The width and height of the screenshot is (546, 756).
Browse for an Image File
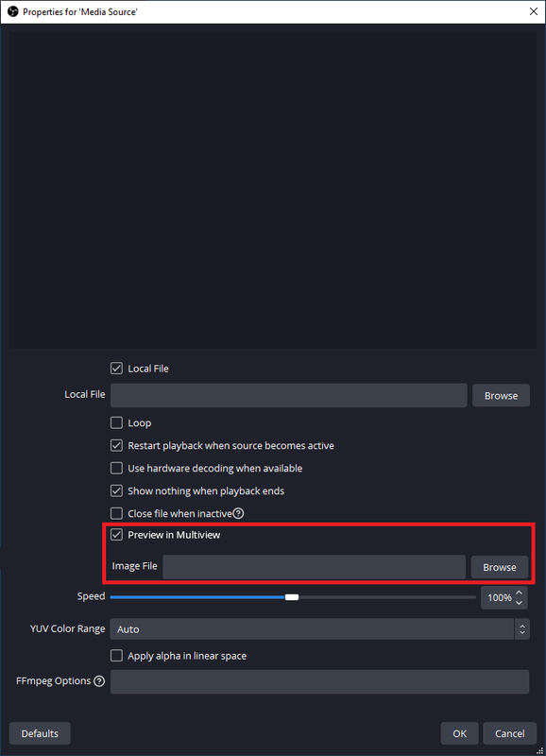pyautogui.click(x=500, y=567)
